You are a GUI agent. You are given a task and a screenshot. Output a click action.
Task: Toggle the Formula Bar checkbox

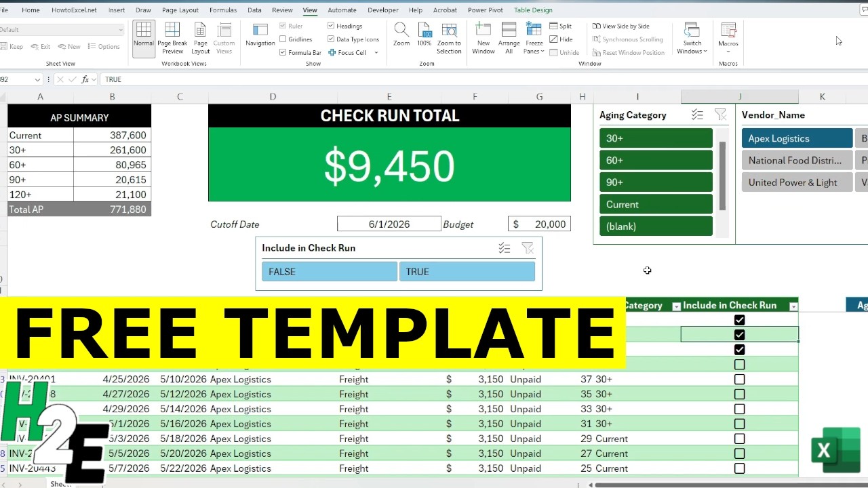pos(283,52)
